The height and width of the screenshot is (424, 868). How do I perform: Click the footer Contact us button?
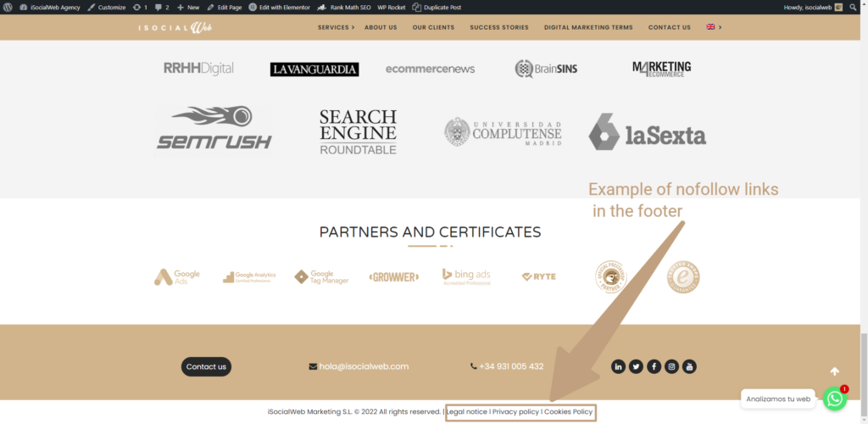(206, 366)
